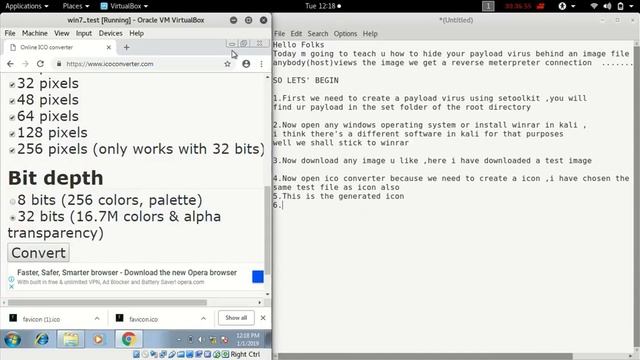Go forward in the Chrome browser
The image size is (640, 360).
[x=25, y=64]
